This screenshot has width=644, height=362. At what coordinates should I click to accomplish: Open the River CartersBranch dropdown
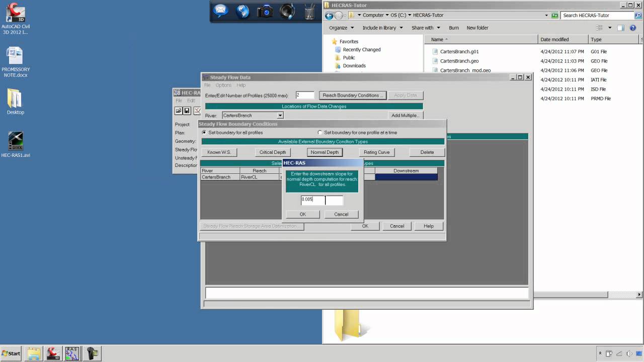(x=280, y=116)
